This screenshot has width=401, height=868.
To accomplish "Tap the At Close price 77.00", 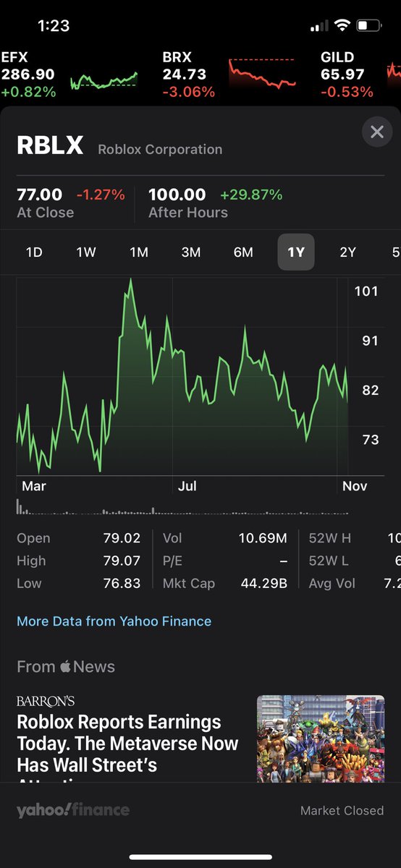I will (x=39, y=195).
